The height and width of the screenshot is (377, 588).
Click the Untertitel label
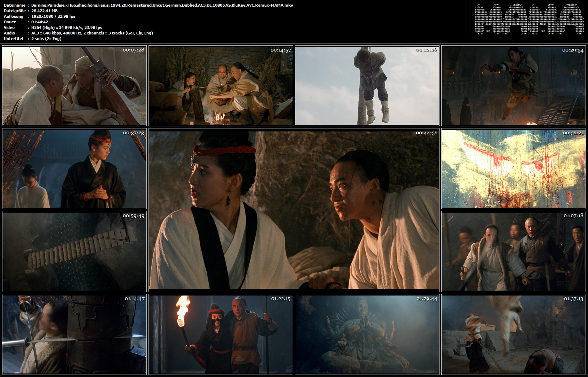tap(13, 39)
